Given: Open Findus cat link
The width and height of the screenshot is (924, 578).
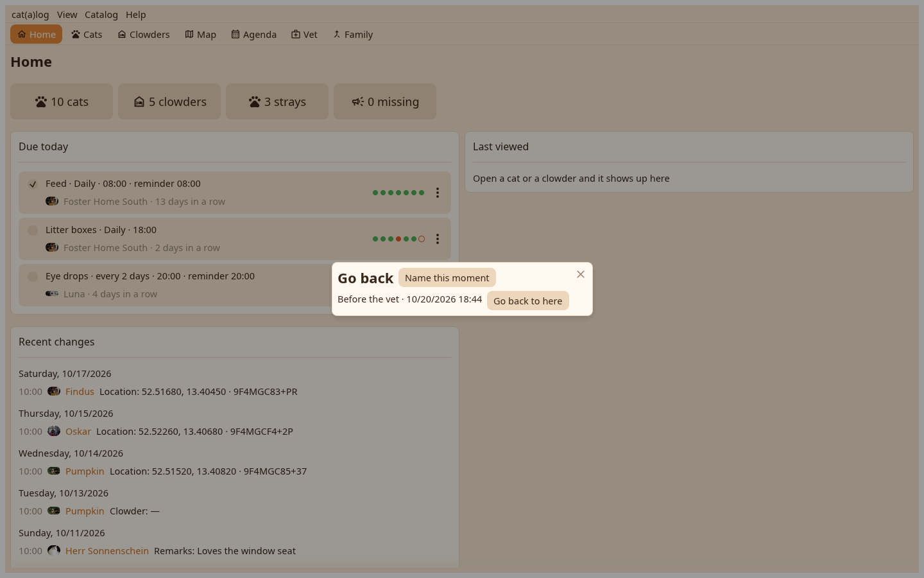Looking at the screenshot, I should [80, 392].
